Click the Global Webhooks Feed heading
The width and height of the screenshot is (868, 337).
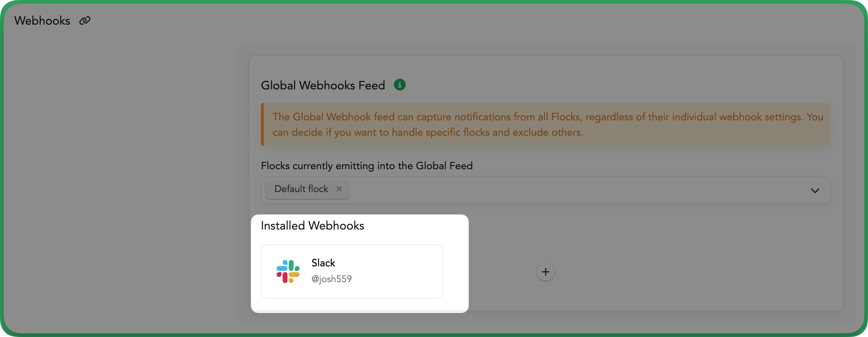pos(323,85)
